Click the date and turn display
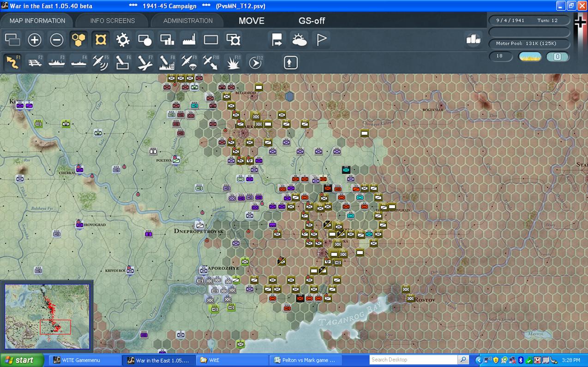This screenshot has width=588, height=367. click(529, 20)
